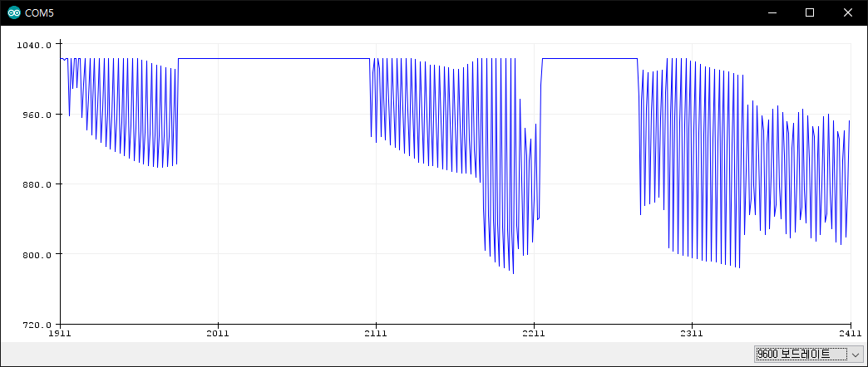
Task: Click the 1040.0 y-axis label
Action: click(34, 45)
